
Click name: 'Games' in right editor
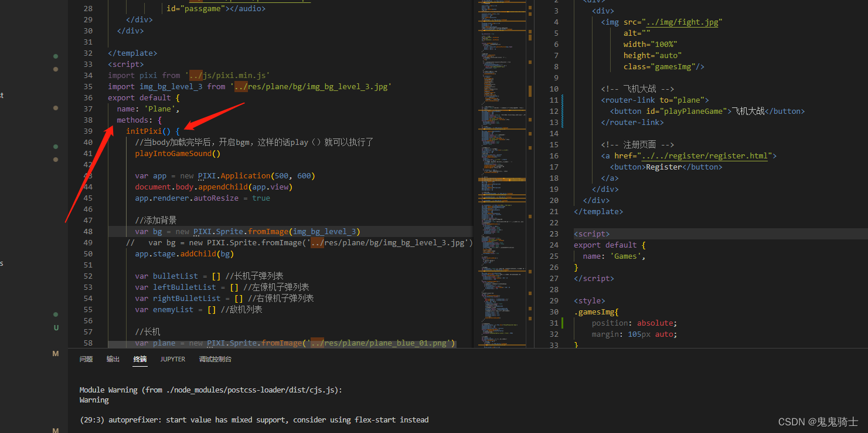(x=614, y=256)
